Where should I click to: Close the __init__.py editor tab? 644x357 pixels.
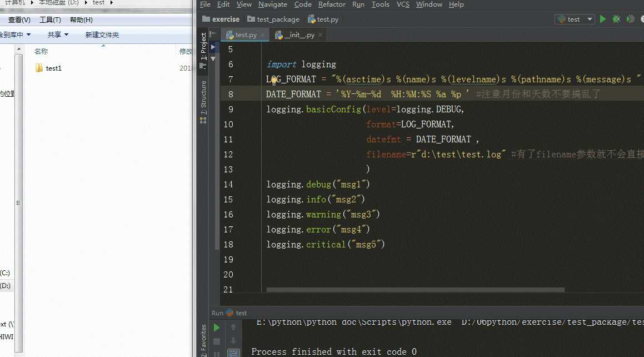point(321,35)
